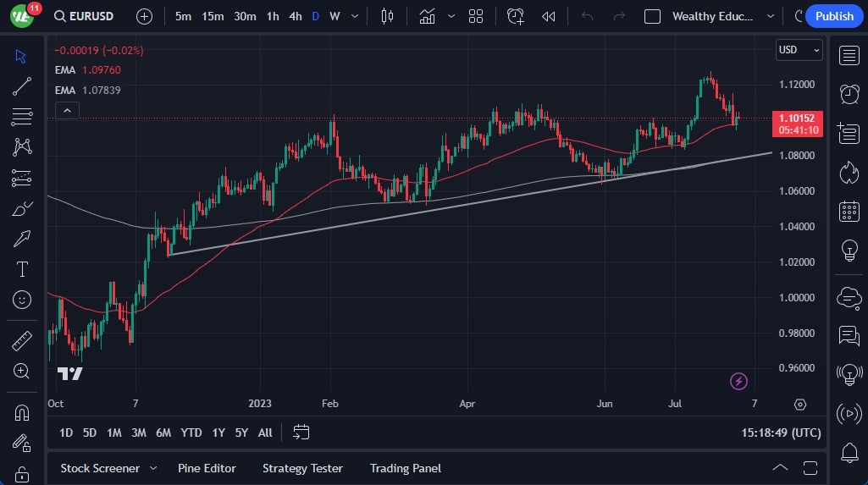Open notifications bell in right sidebar
Image resolution: width=868 pixels, height=485 pixels.
click(849, 453)
